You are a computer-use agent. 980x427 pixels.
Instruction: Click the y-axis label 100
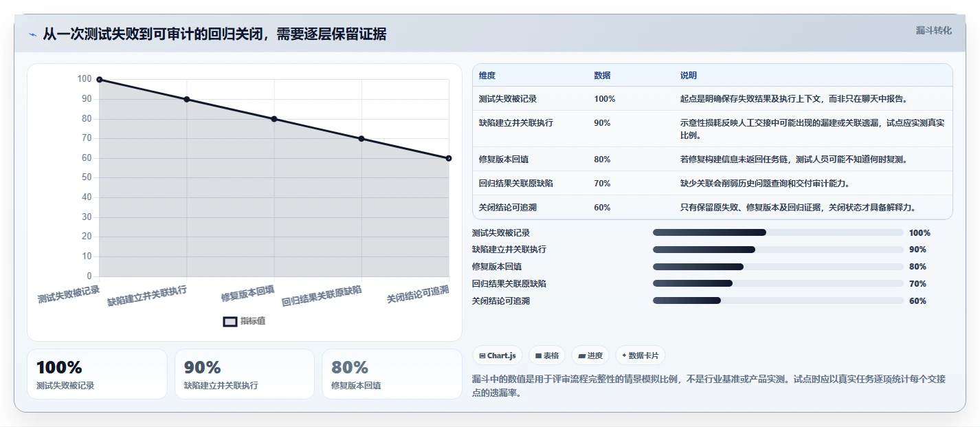click(x=84, y=79)
